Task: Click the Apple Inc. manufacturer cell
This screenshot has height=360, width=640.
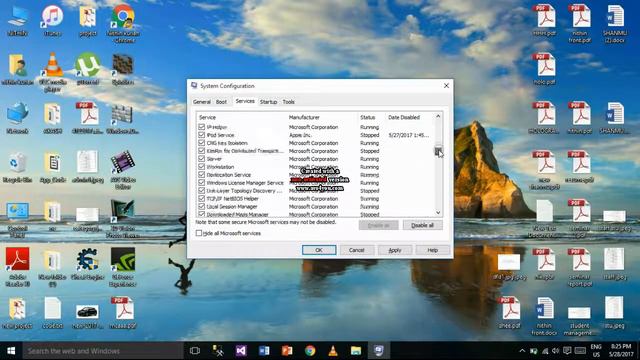Action: [300, 135]
